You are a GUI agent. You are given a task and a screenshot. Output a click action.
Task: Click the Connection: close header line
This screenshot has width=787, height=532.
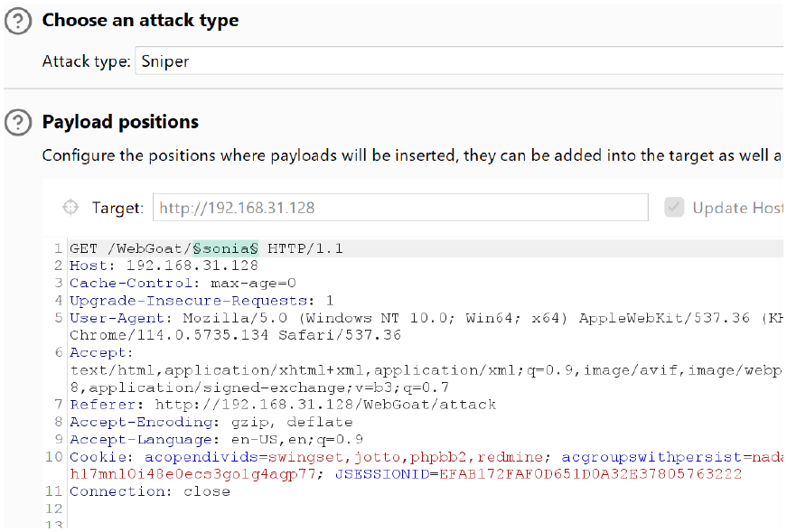click(x=150, y=491)
